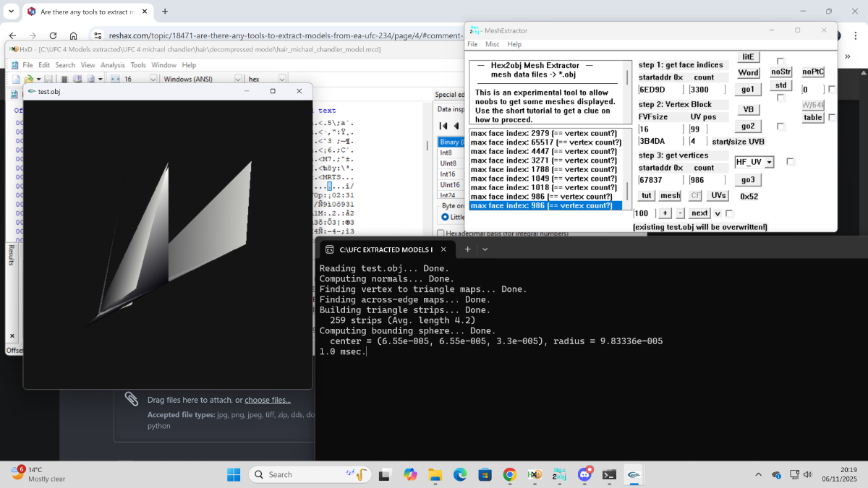Expand the HF_UV dropdown
Image resolution: width=868 pixels, height=488 pixels.
click(769, 163)
